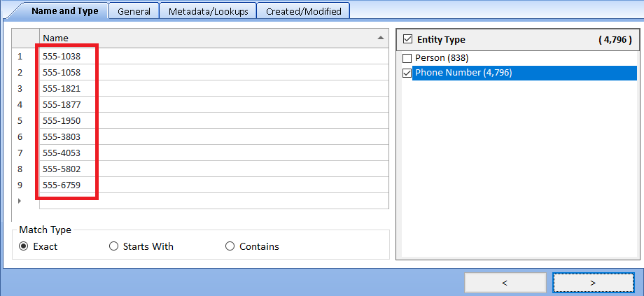Image resolution: width=644 pixels, height=296 pixels.
Task: Select the Contains match type
Action: tap(230, 246)
